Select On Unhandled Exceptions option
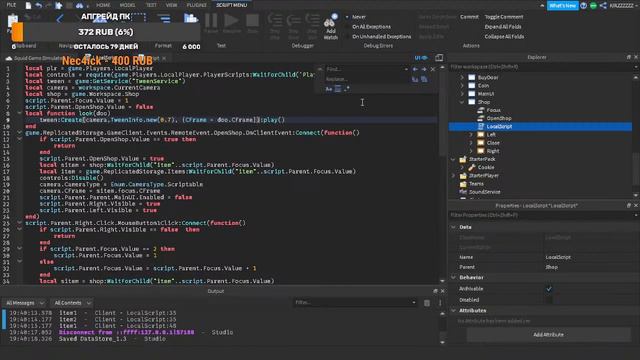This screenshot has width=640, height=360. click(x=381, y=36)
